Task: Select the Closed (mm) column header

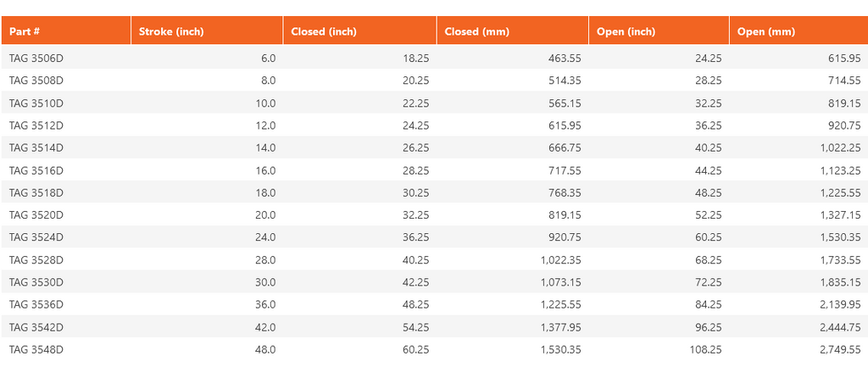Action: [x=476, y=31]
